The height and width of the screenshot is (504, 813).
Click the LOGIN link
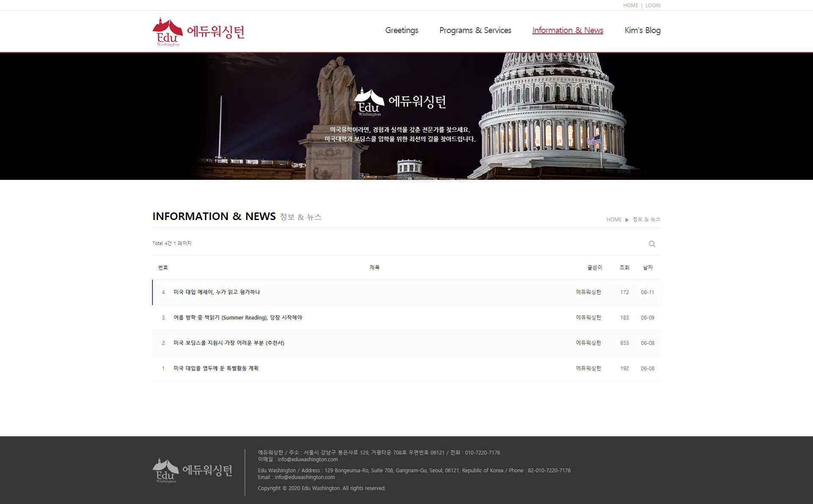pyautogui.click(x=653, y=6)
